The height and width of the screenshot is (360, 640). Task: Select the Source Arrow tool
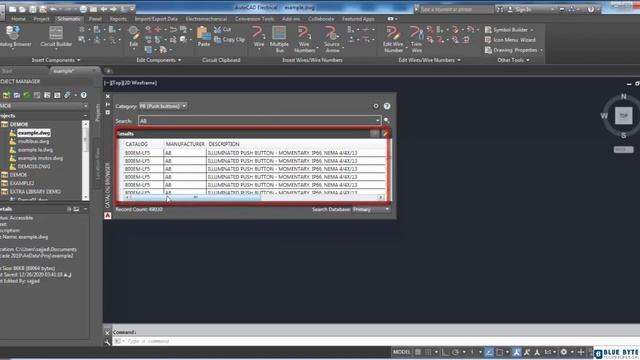[332, 39]
